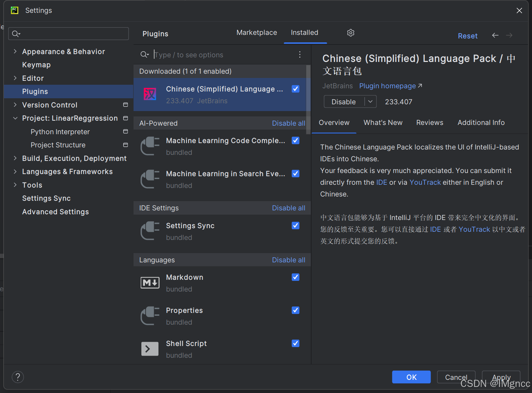The image size is (532, 393).
Task: Uncheck Chinese (Simplified) Language Pack plugin
Action: pos(296,89)
